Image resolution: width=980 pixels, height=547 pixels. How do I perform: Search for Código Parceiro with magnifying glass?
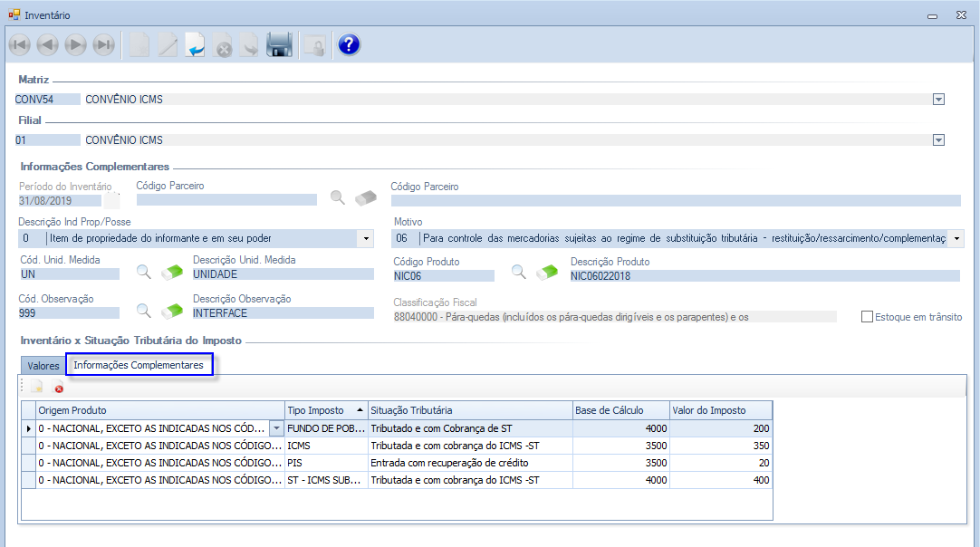coord(337,198)
